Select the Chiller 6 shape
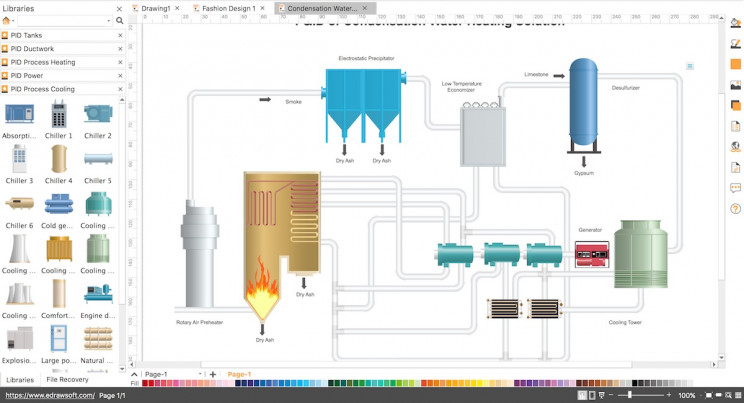Image resolution: width=744 pixels, height=403 pixels. (19, 204)
